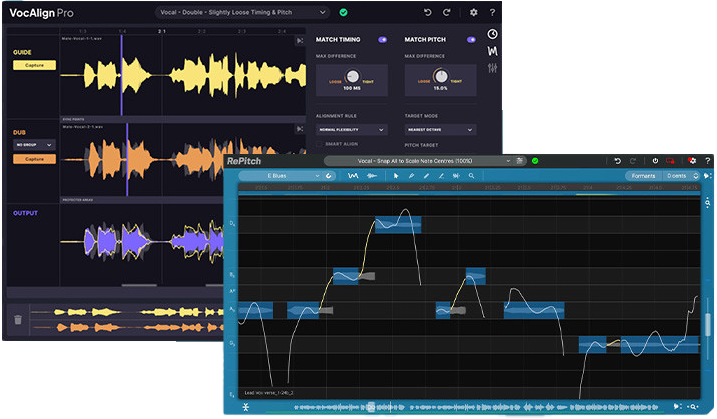Click Match Pitch max difference knob
The height and width of the screenshot is (419, 717).
[441, 76]
